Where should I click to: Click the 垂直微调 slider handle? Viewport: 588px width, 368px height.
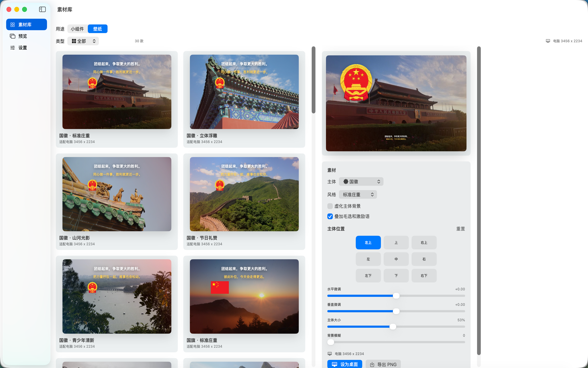coord(396,311)
